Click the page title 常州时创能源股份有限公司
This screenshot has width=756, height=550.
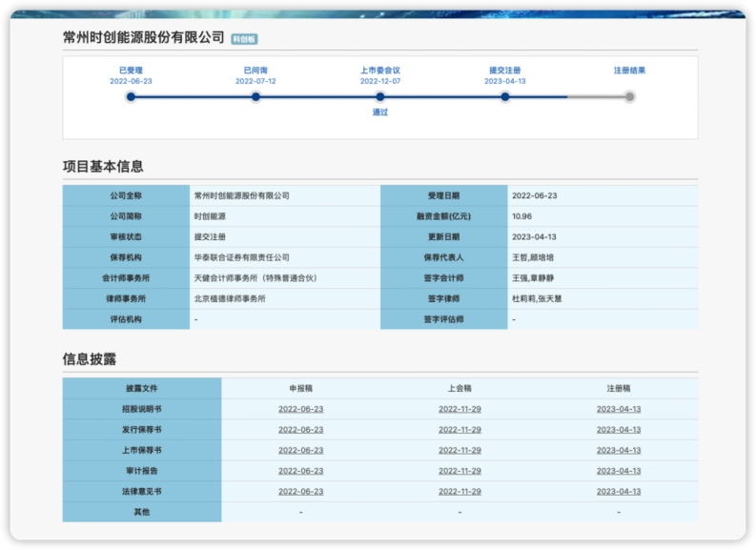coord(144,37)
